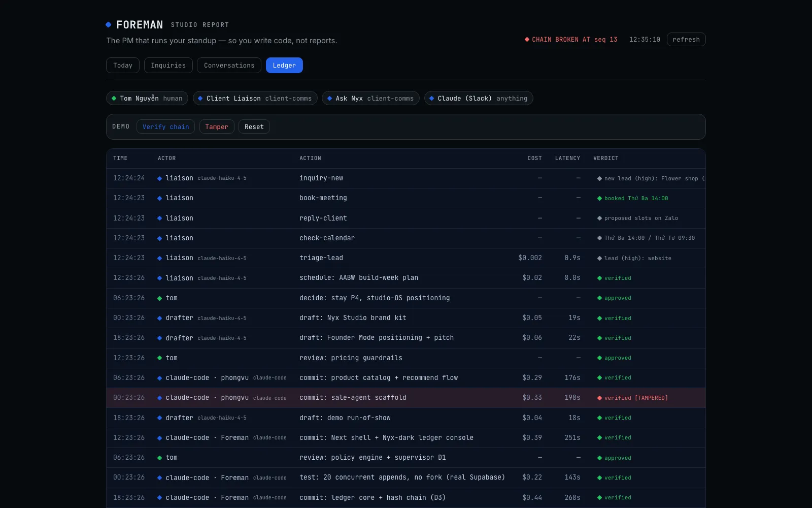Click 'review: policy engine + supervisor D1' row
Viewport: 812px width, 508px height.
pos(406,458)
